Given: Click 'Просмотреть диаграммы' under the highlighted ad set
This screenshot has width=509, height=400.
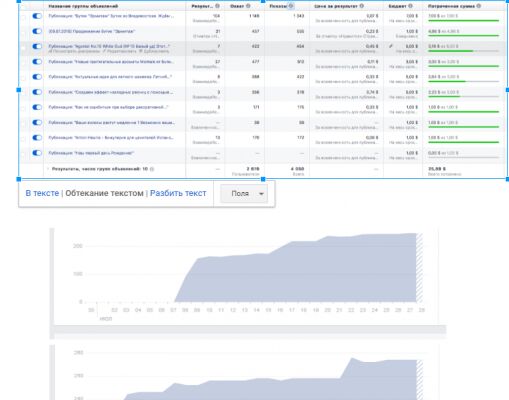Looking at the screenshot, I should [x=74, y=51].
